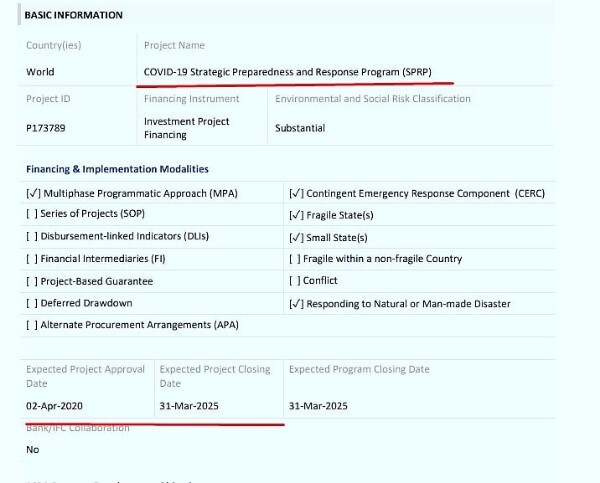Click the Expected Program Closing Date value
Screen dimensions: 600x483
coord(318,406)
